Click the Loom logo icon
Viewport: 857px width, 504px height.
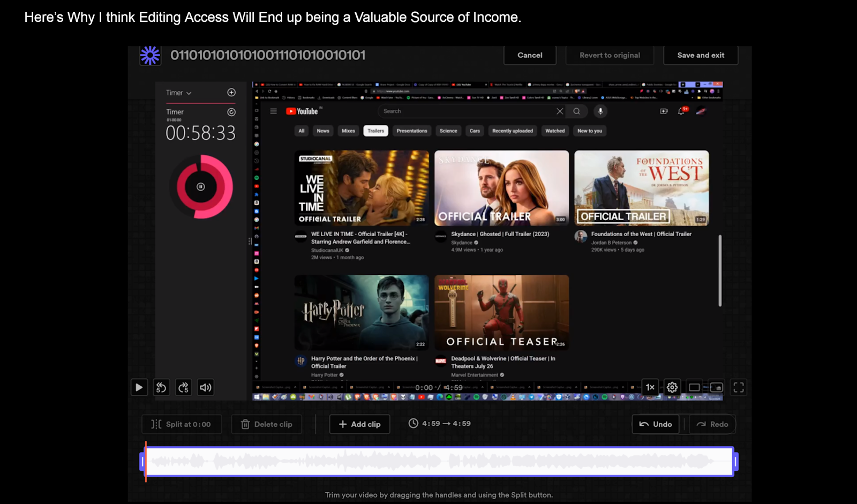click(150, 55)
